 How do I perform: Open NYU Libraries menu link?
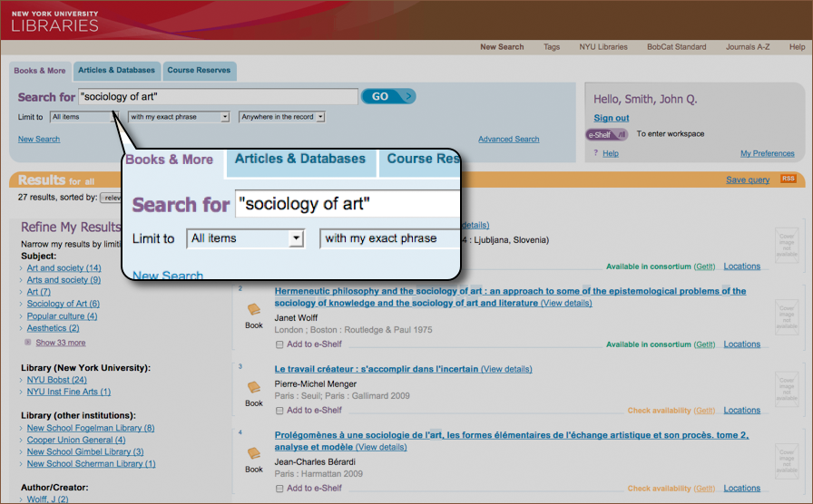[603, 46]
